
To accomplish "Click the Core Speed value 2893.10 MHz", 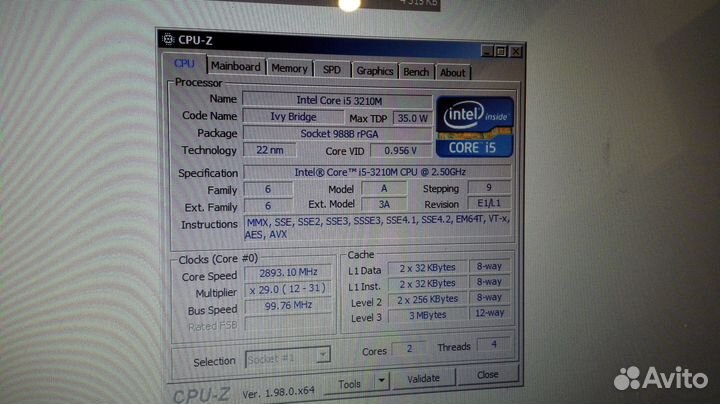I will pyautogui.click(x=288, y=273).
